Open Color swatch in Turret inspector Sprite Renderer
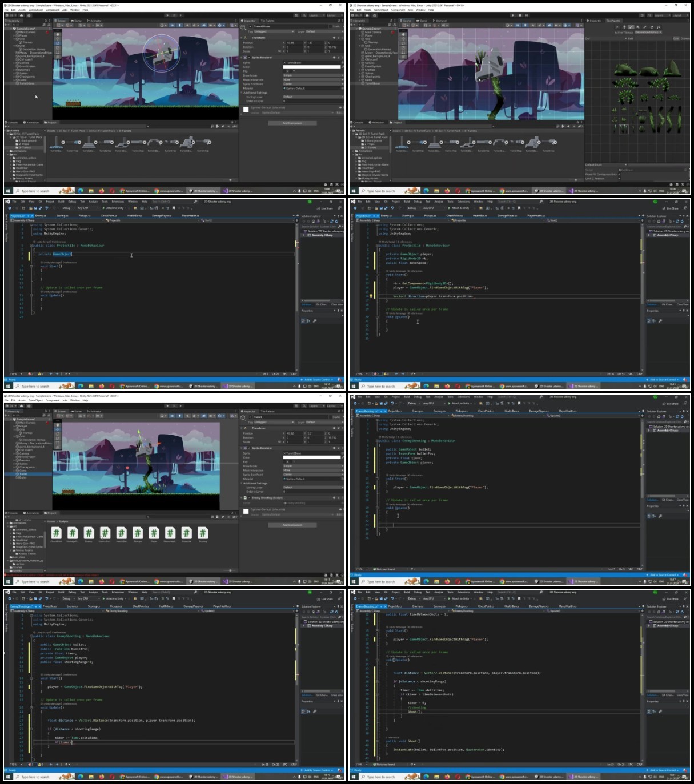Image resolution: width=694 pixels, height=784 pixels. (311, 457)
